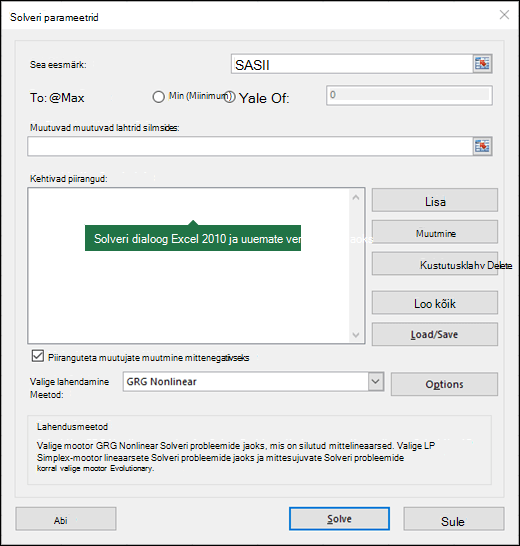
Task: Click the range selector icon for changing cells
Action: pos(482,146)
